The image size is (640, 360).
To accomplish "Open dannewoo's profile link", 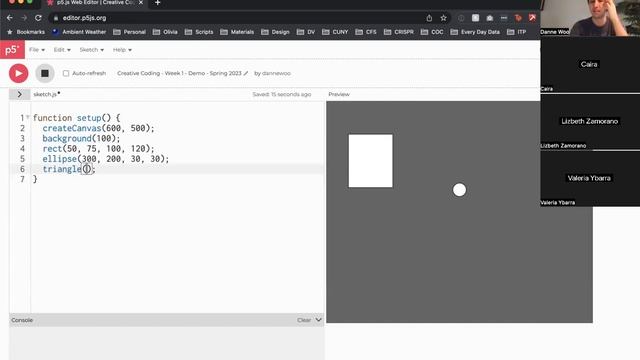I will 276,73.
